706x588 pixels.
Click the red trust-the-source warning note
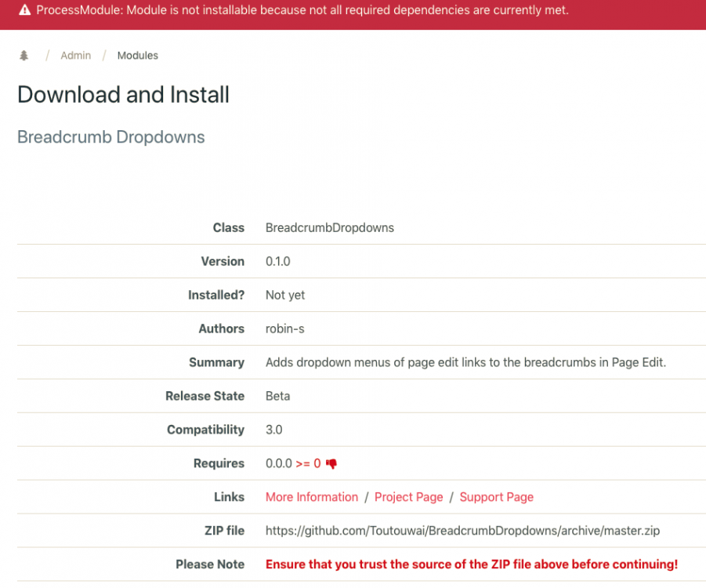[x=471, y=564]
